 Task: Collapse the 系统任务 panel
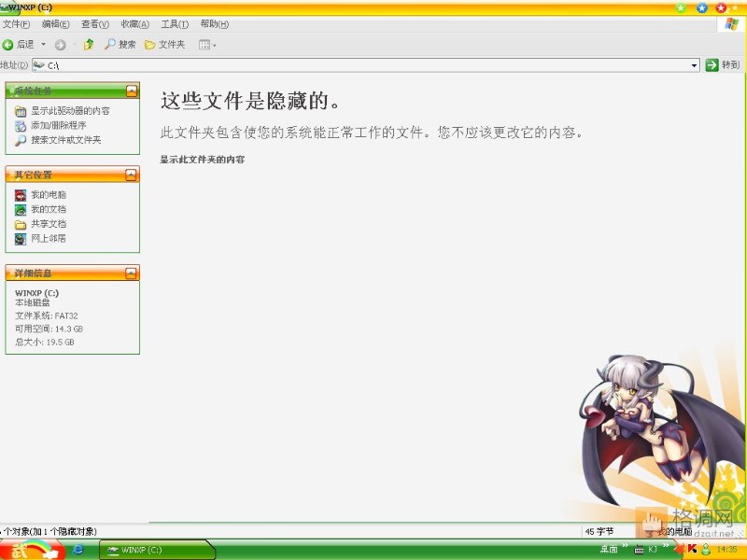pos(132,91)
